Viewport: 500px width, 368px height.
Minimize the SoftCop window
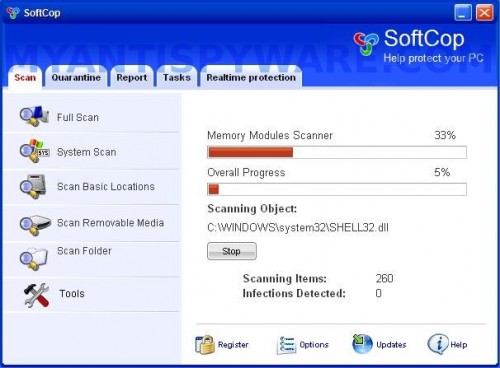pos(463,13)
